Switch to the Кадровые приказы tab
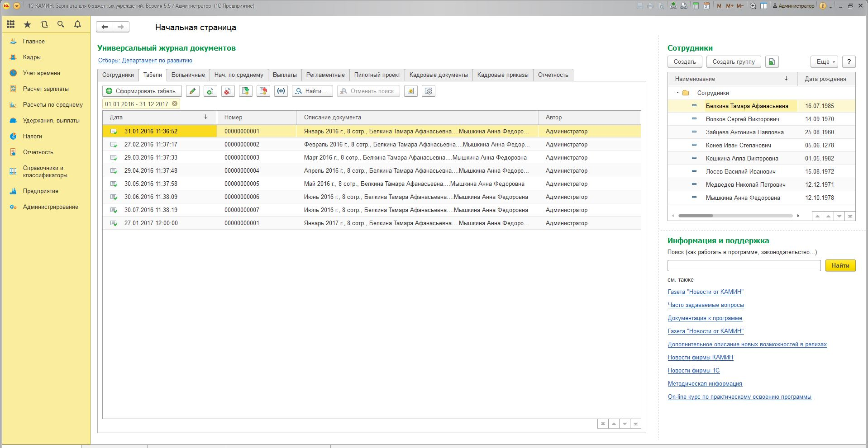Image resolution: width=868 pixels, height=448 pixels. pos(502,75)
